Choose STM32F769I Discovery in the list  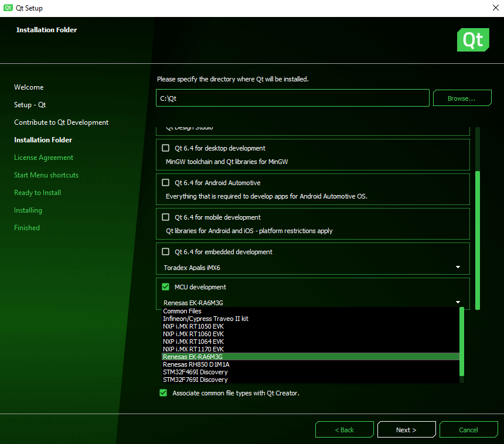coord(195,380)
